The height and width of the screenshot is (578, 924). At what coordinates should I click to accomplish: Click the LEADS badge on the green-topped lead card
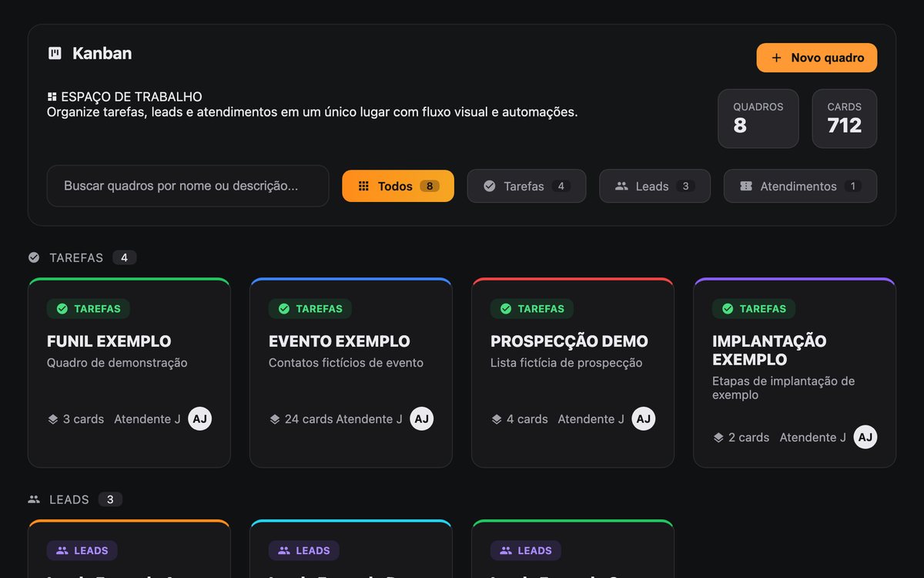(526, 550)
